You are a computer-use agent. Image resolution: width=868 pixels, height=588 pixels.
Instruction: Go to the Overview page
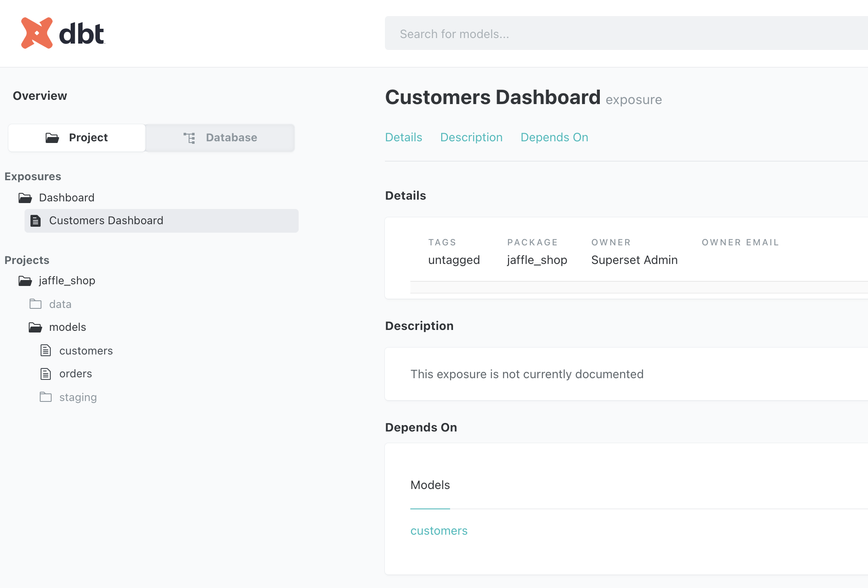coord(40,96)
